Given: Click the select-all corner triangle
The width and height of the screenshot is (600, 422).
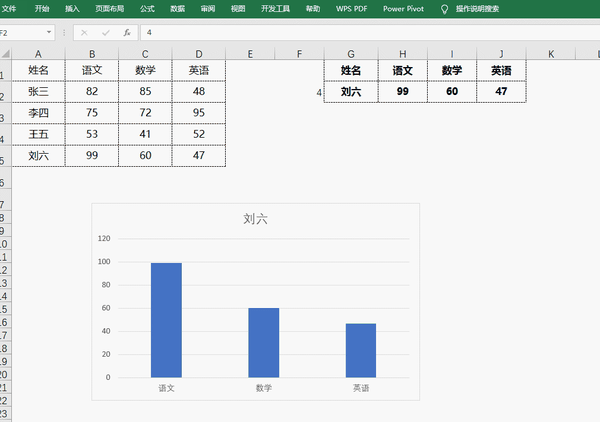Looking at the screenshot, I should click(6, 54).
